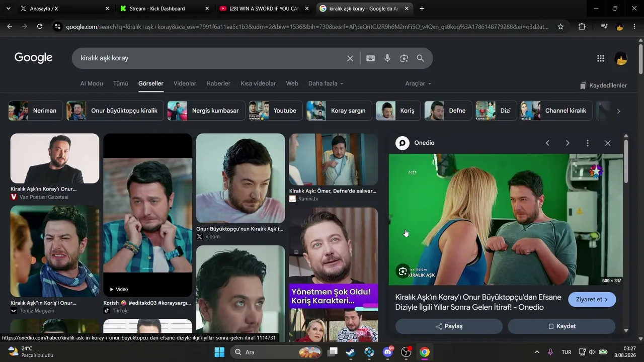Open the tab search dropdown arrow
The height and width of the screenshot is (362, 644).
coord(8,9)
